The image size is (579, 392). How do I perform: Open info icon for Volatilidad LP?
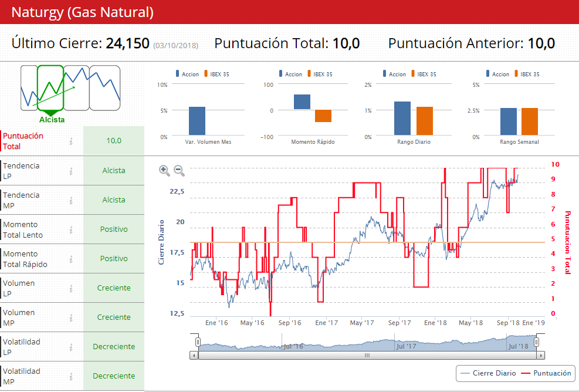click(x=71, y=347)
